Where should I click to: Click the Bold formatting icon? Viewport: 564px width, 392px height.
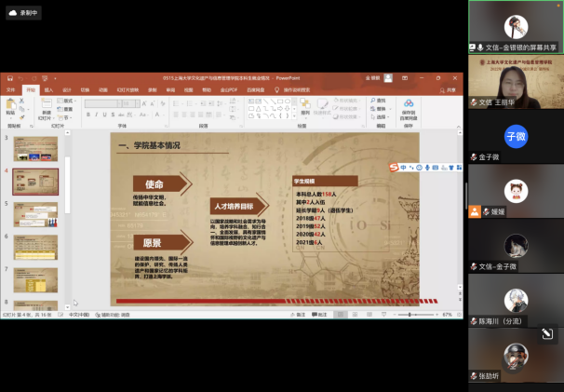click(87, 115)
